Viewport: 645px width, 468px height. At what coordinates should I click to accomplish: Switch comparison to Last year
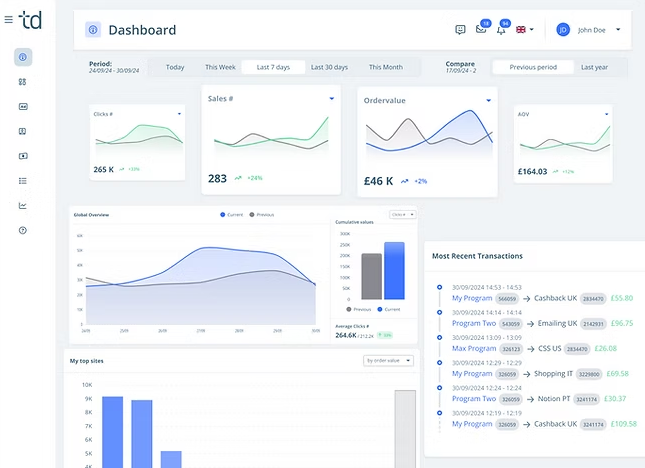(594, 67)
